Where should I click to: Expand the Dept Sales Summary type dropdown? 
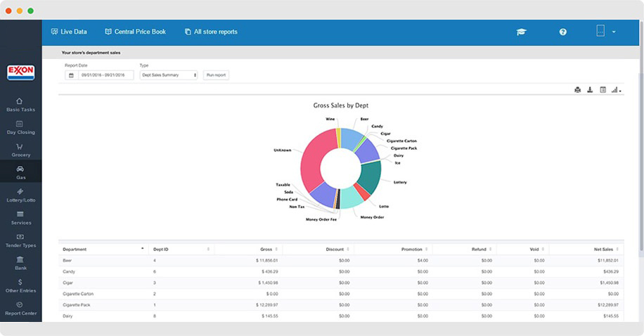click(169, 75)
